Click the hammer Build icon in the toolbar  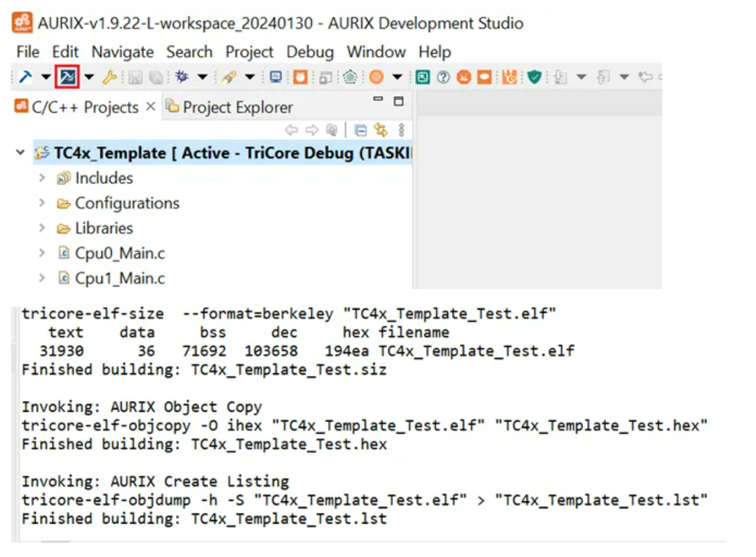tap(25, 77)
